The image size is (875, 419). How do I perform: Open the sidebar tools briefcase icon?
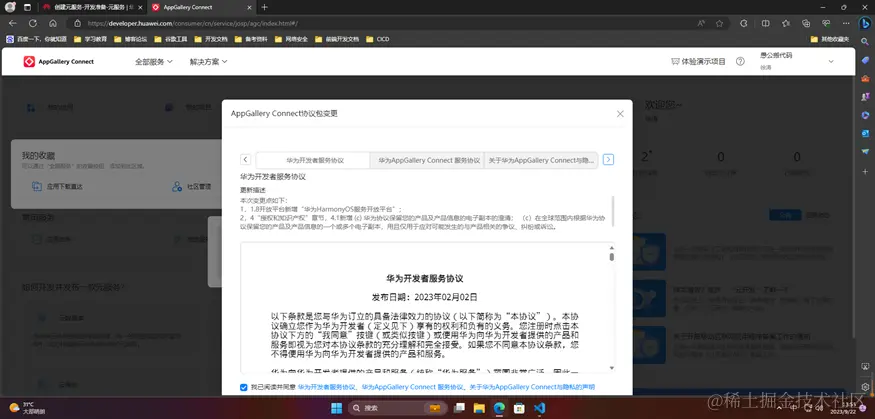(865, 78)
